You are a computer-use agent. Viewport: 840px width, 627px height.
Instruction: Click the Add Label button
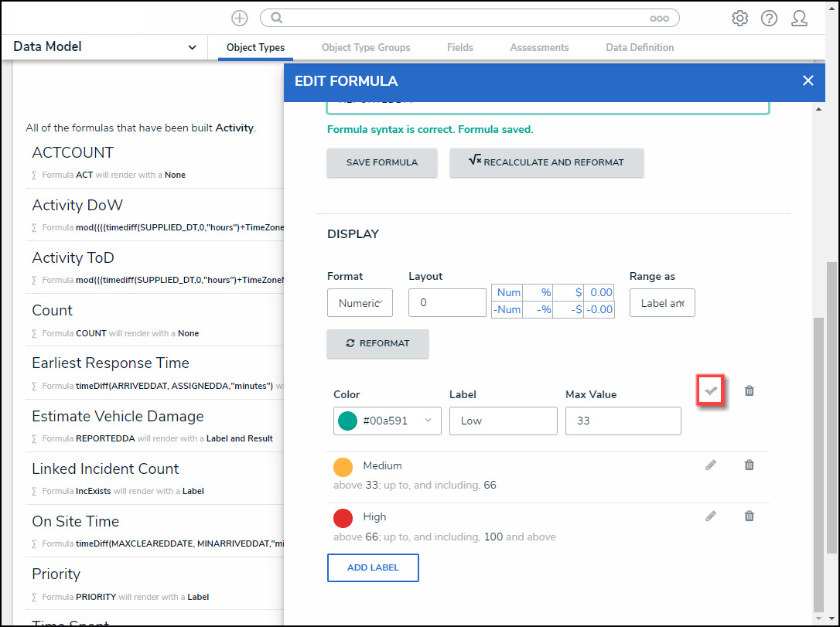click(x=373, y=567)
